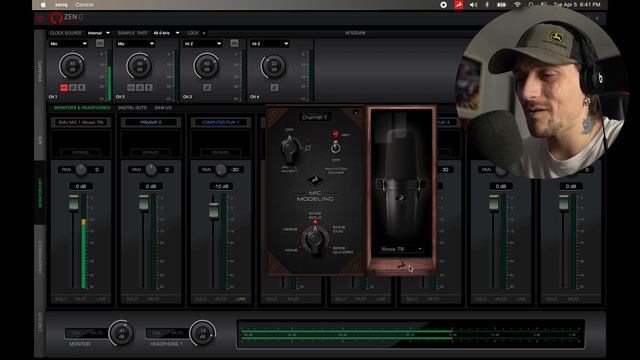
Task: Open mic modeling microphone icon on CH 2
Action: coord(149,88)
